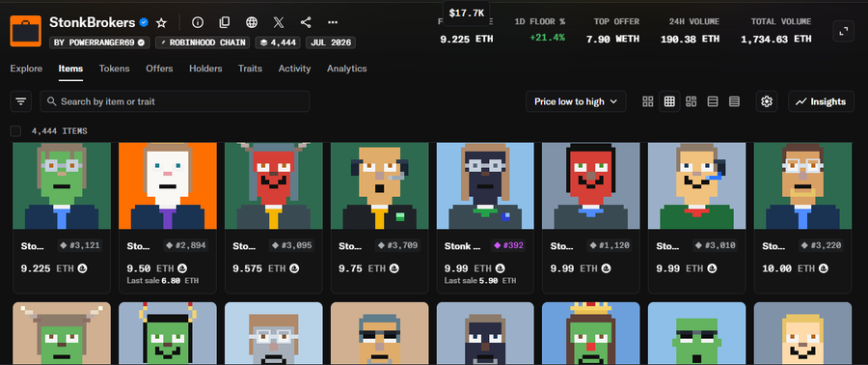
Task: Open rarity rank badge #2,894
Action: pyautogui.click(x=186, y=245)
